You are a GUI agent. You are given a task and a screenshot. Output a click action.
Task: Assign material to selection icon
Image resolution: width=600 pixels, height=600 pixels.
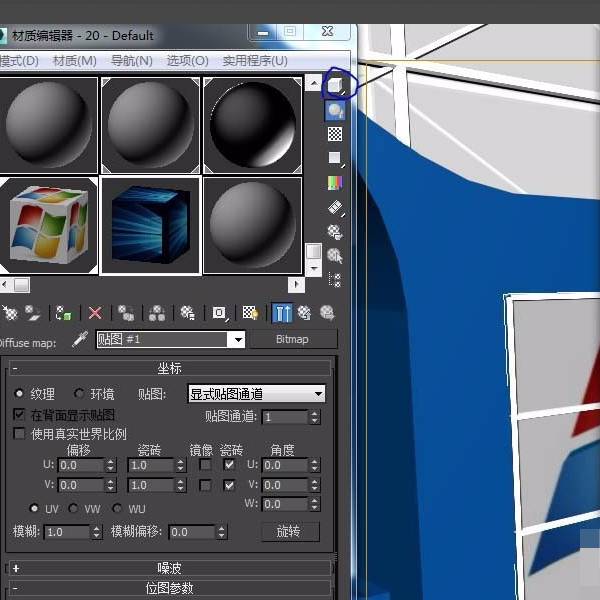(64, 313)
